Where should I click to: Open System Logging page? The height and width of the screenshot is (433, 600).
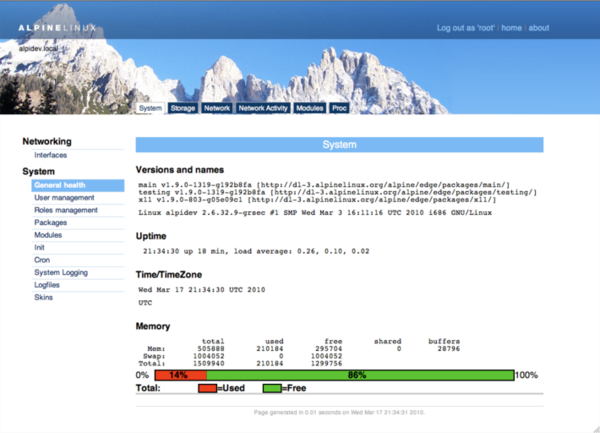tap(61, 272)
